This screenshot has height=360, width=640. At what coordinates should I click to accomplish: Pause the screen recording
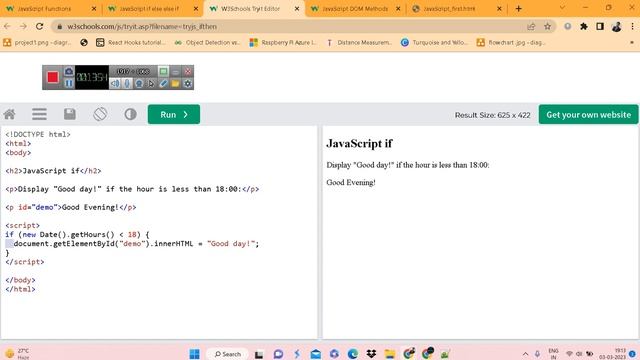click(x=69, y=83)
